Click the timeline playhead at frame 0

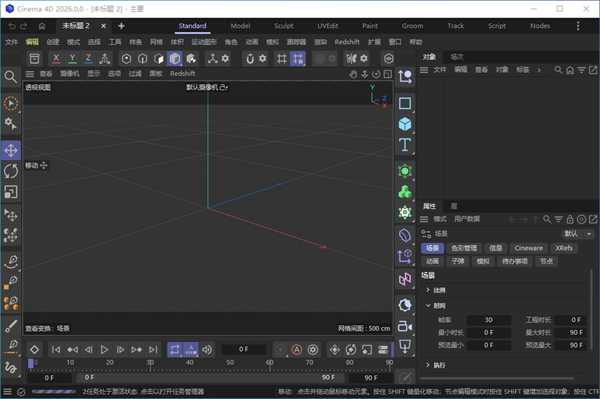click(x=31, y=363)
